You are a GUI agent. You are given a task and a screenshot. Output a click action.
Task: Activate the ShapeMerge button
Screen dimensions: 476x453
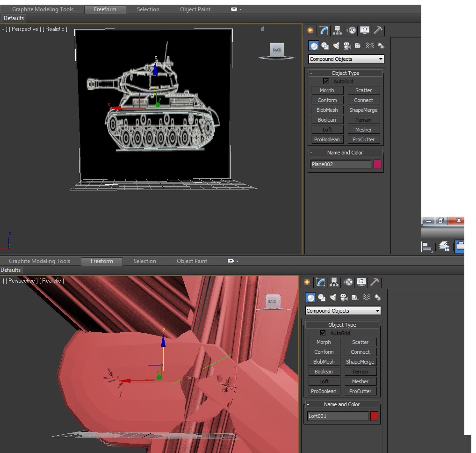pos(364,110)
